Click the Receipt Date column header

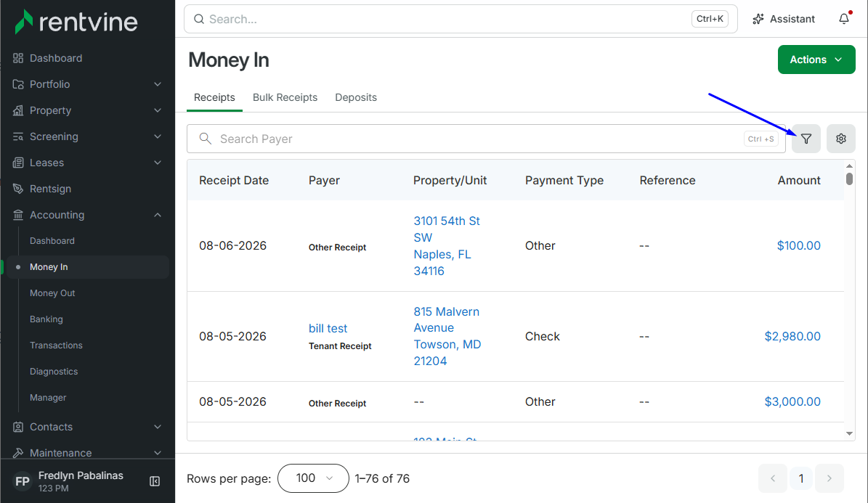pos(234,181)
